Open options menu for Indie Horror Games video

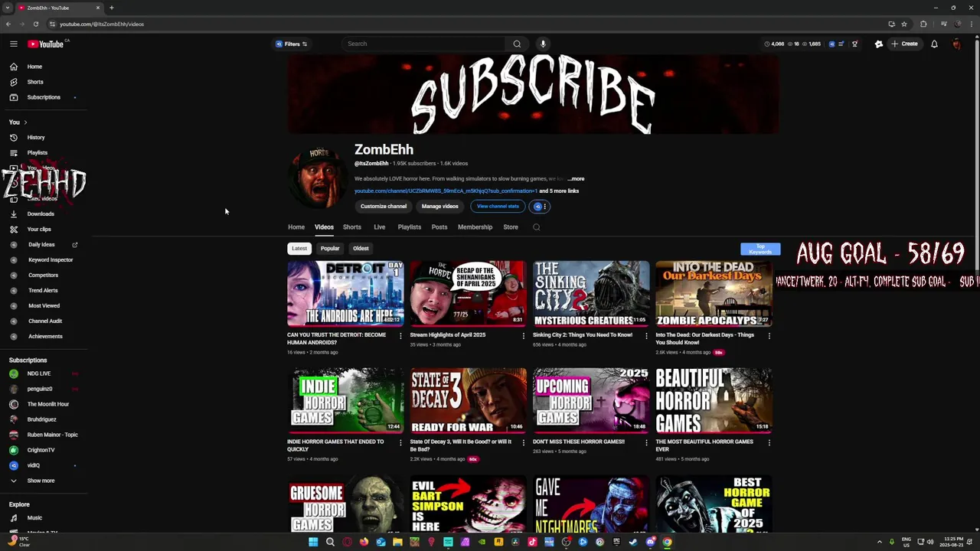pyautogui.click(x=400, y=442)
